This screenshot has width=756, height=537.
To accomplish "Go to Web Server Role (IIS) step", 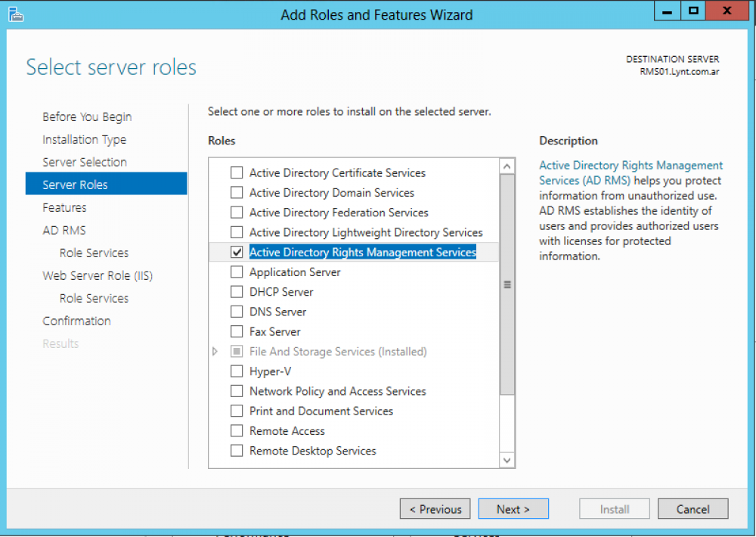I will [x=98, y=275].
